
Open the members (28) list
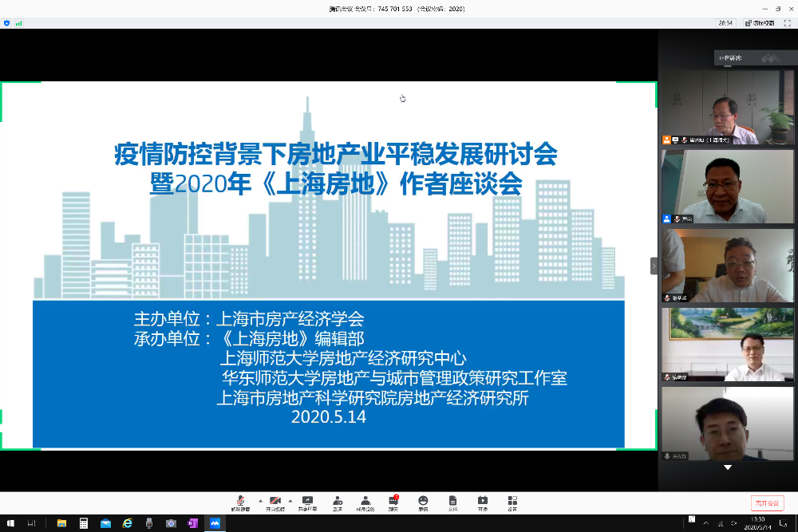(365, 503)
